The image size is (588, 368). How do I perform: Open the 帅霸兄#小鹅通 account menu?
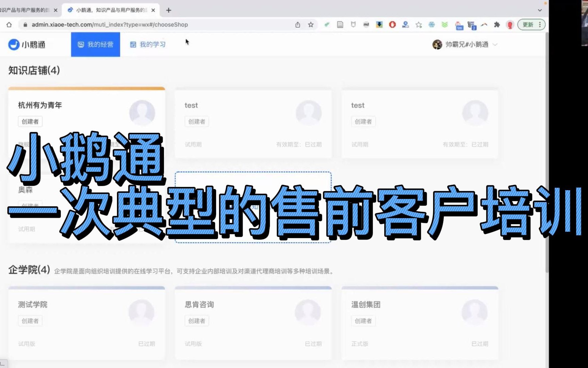465,44
